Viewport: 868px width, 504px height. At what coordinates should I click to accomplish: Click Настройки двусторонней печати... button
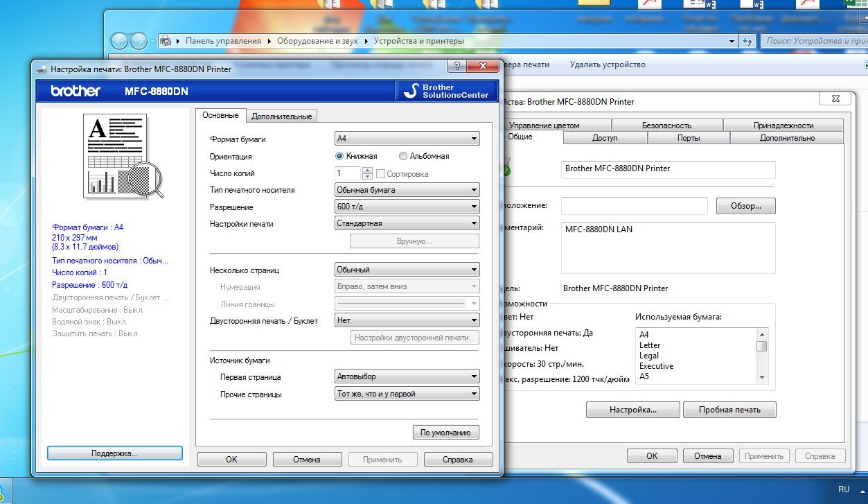pyautogui.click(x=415, y=338)
